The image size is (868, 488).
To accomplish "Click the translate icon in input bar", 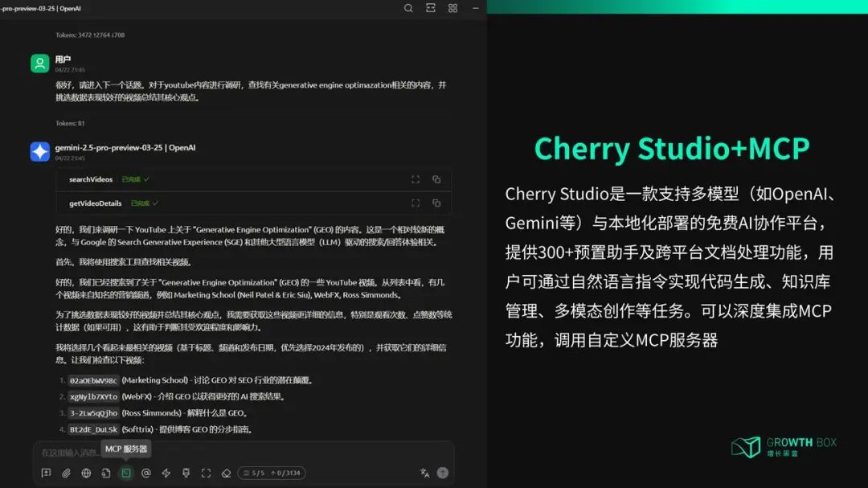I will [x=424, y=473].
